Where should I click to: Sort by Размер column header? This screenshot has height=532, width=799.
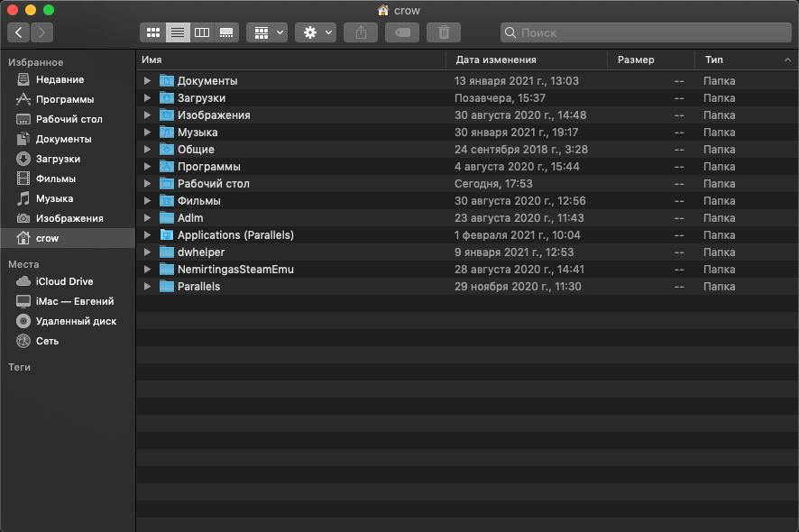(651, 60)
